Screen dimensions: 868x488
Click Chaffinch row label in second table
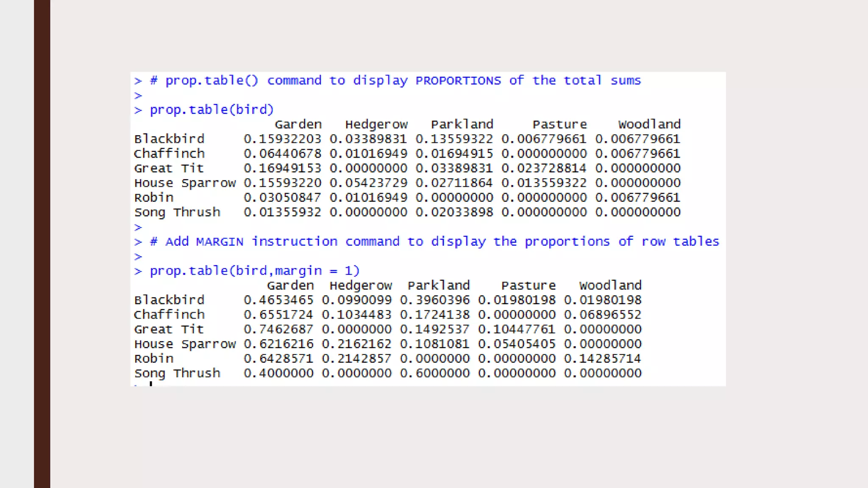coord(169,315)
